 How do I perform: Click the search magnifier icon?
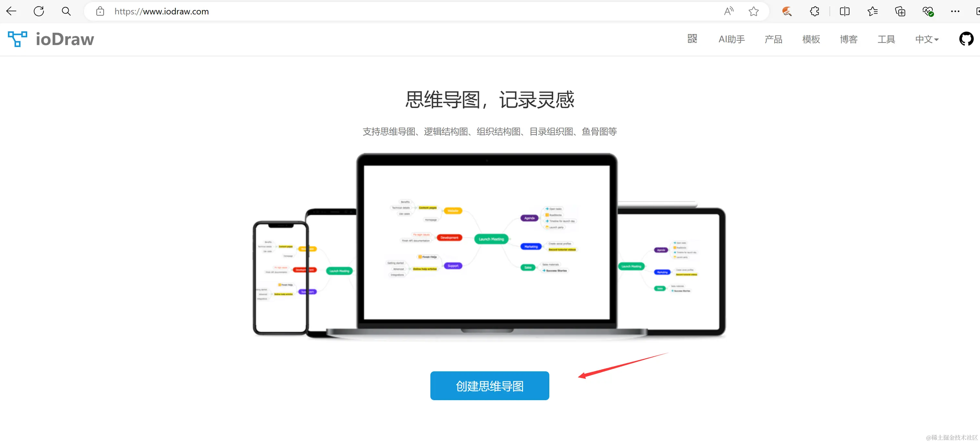click(66, 11)
